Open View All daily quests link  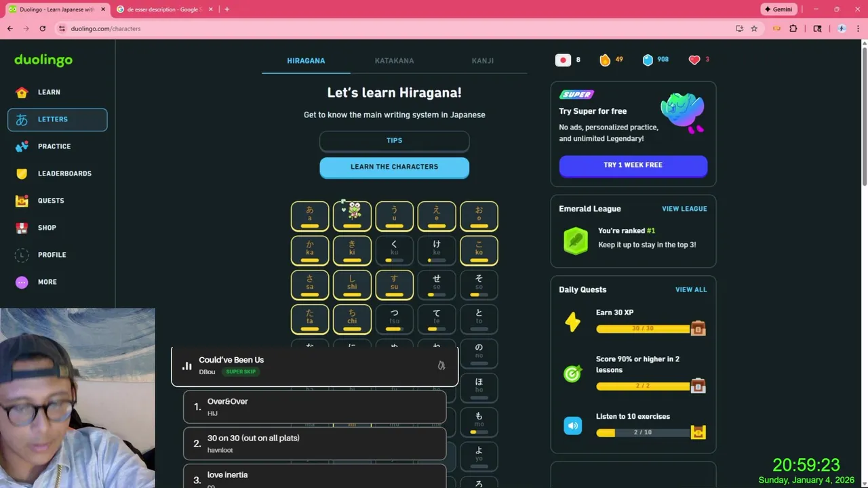click(691, 289)
